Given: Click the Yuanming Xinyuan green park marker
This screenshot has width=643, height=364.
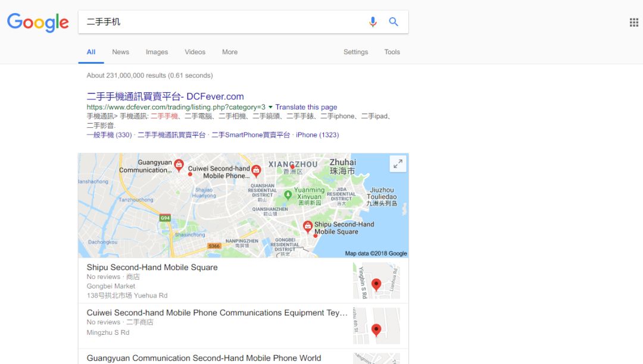Looking at the screenshot, I should (x=288, y=195).
